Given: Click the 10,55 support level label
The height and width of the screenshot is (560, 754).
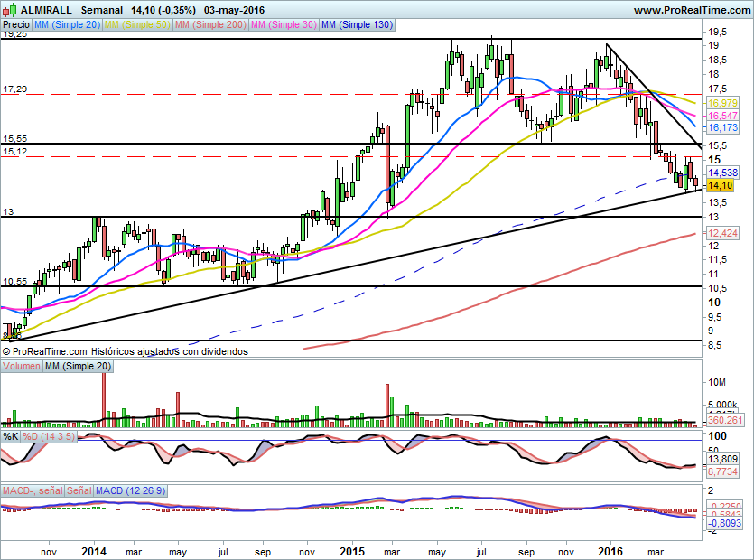Looking at the screenshot, I should [15, 282].
